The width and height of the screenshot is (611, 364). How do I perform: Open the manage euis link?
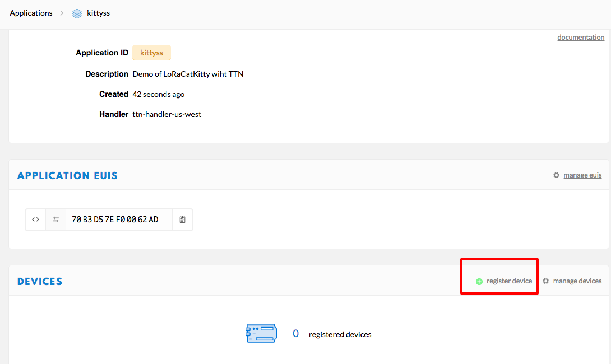tap(582, 175)
